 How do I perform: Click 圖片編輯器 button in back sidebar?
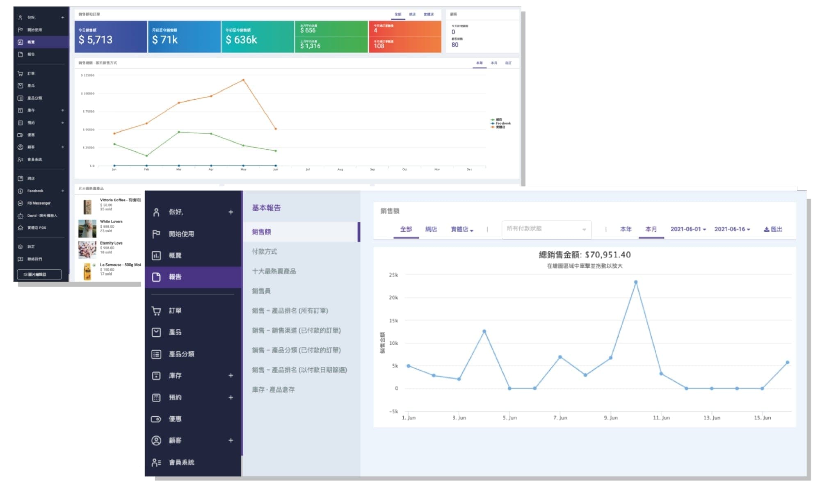click(39, 274)
